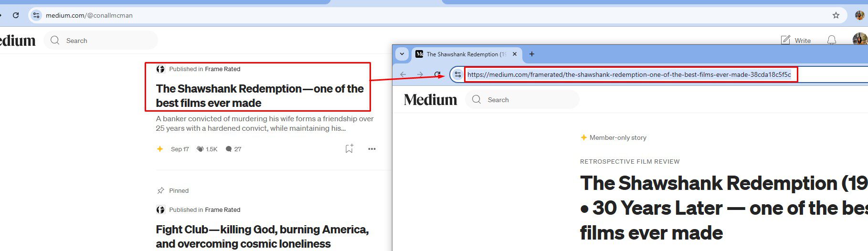The width and height of the screenshot is (868, 251).
Task: Click the front browser URL for the Shawshank article
Action: click(629, 74)
